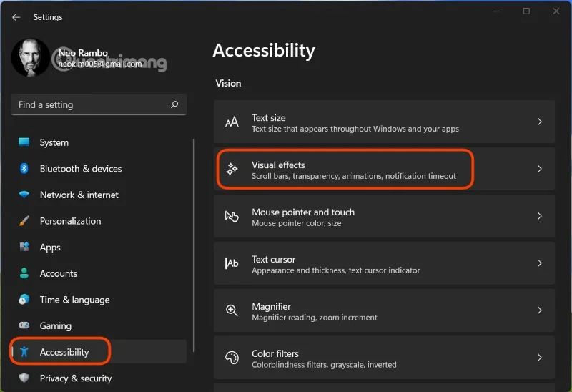Click the Vision section heading
The image size is (572, 392).
228,83
